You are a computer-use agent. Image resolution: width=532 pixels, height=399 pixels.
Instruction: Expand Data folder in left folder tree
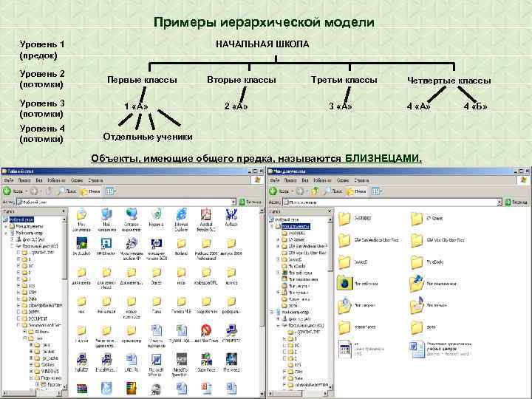pos(18,299)
